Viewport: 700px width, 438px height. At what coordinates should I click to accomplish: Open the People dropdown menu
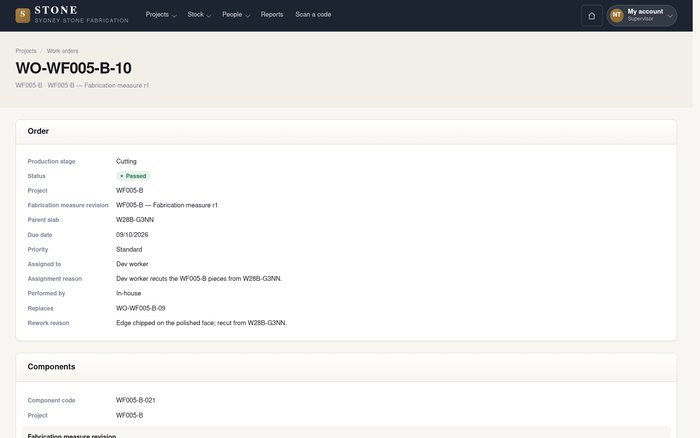236,15
